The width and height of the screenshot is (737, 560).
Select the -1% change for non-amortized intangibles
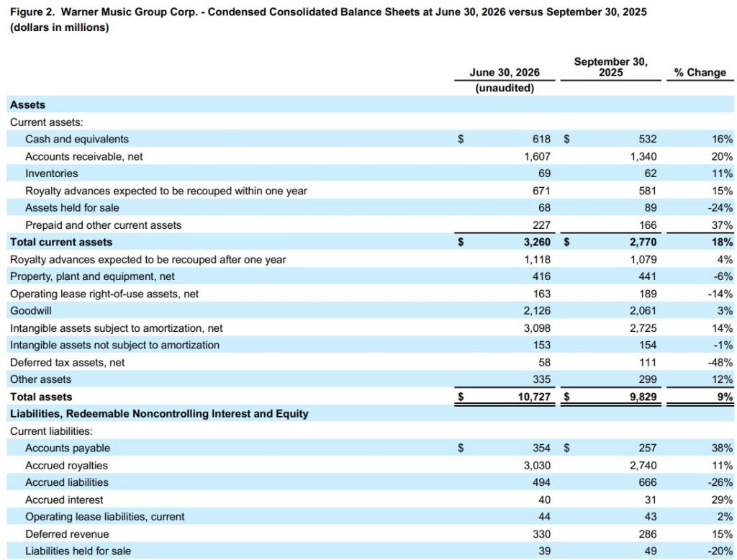click(723, 345)
